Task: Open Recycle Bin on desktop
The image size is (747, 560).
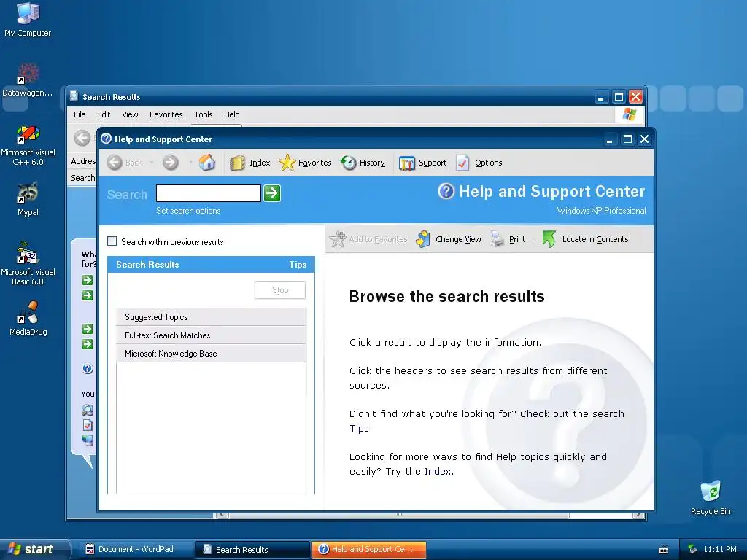Action: 711,497
